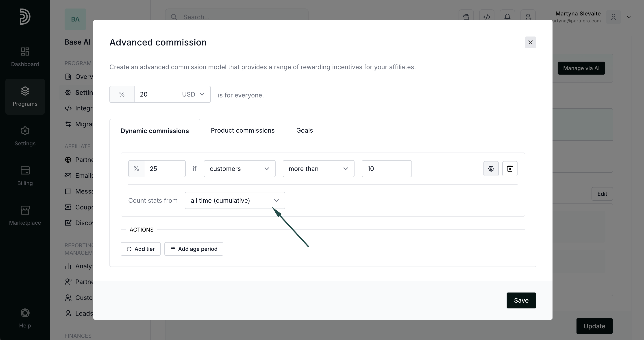Save the advanced commission settings
The height and width of the screenshot is (340, 644).
521,300
